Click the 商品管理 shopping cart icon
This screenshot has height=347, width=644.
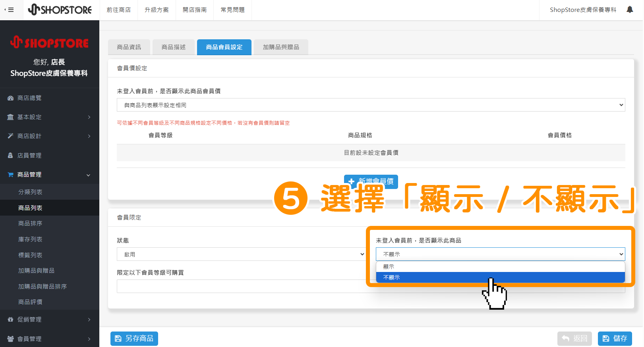[11, 175]
